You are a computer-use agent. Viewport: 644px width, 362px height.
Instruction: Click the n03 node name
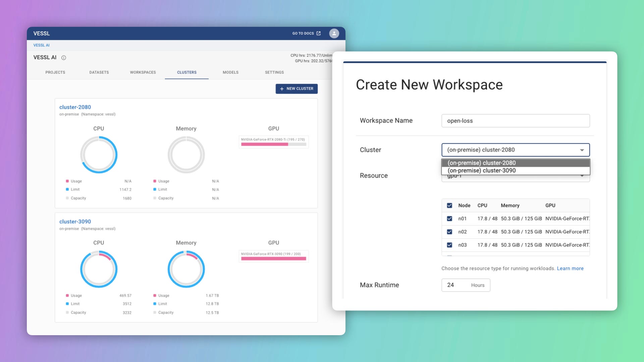[462, 245]
